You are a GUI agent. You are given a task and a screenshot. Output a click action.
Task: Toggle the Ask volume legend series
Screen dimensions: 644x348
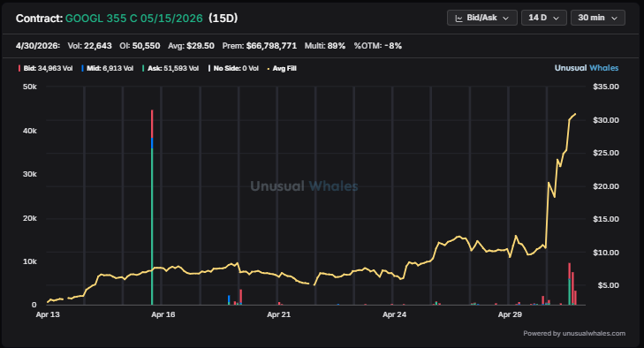tap(170, 68)
